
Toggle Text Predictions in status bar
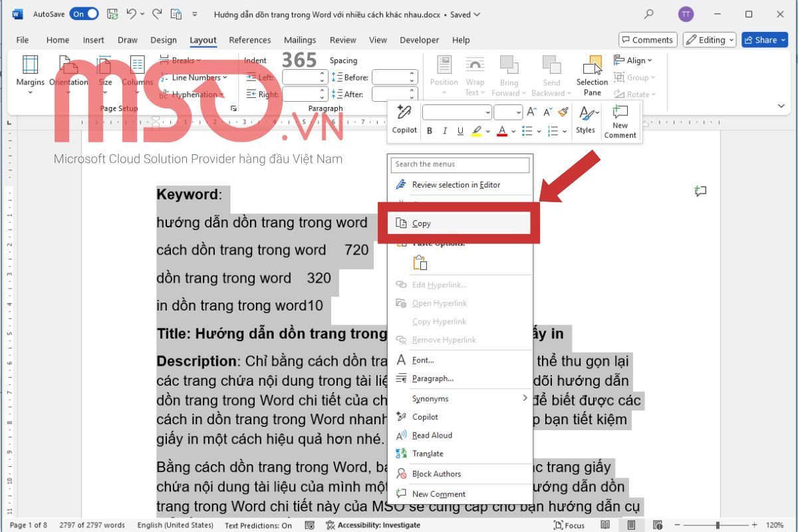coord(258,525)
